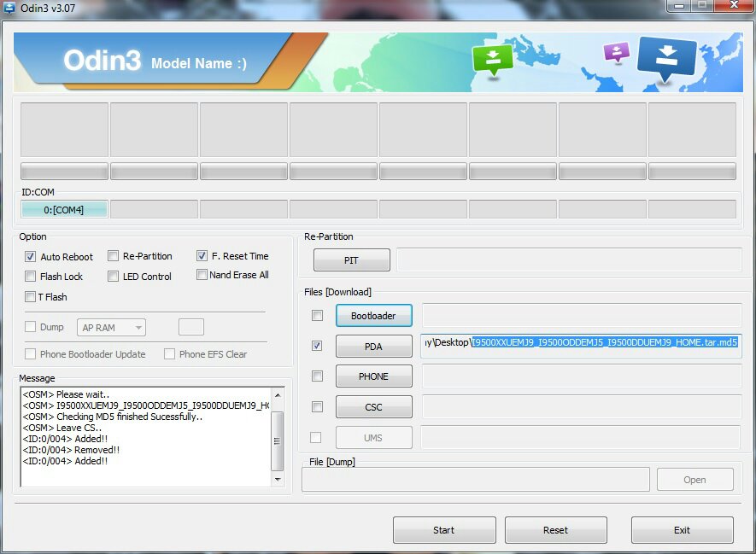Screen dimensions: 756x554
Task: Tick the Phone Bootloader Update checkbox
Action: [30, 354]
